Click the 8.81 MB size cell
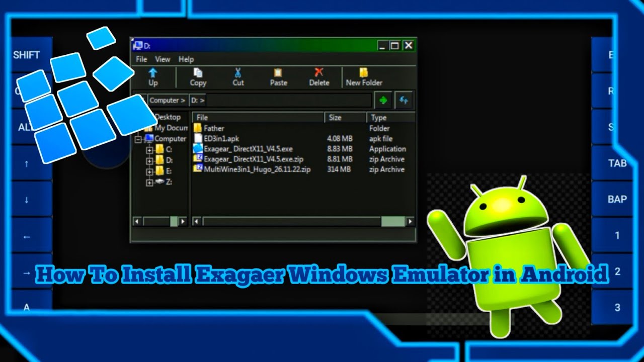This screenshot has width=644, height=362. point(340,159)
